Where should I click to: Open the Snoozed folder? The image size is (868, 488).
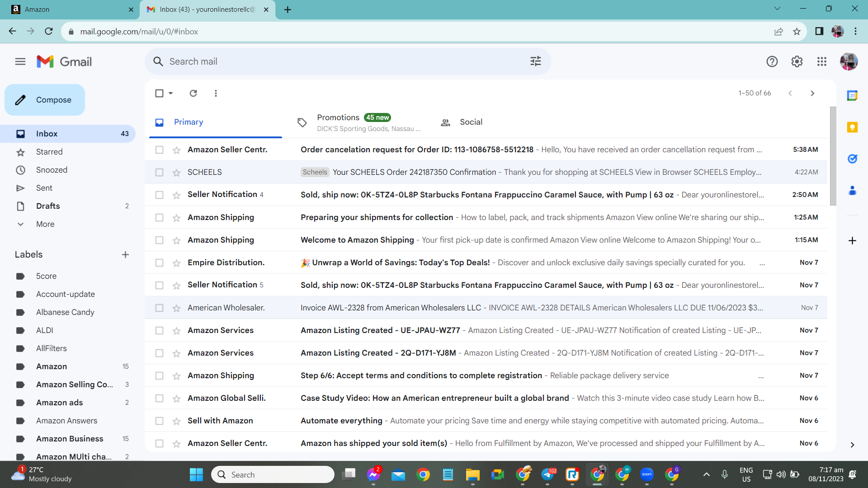pos(52,170)
